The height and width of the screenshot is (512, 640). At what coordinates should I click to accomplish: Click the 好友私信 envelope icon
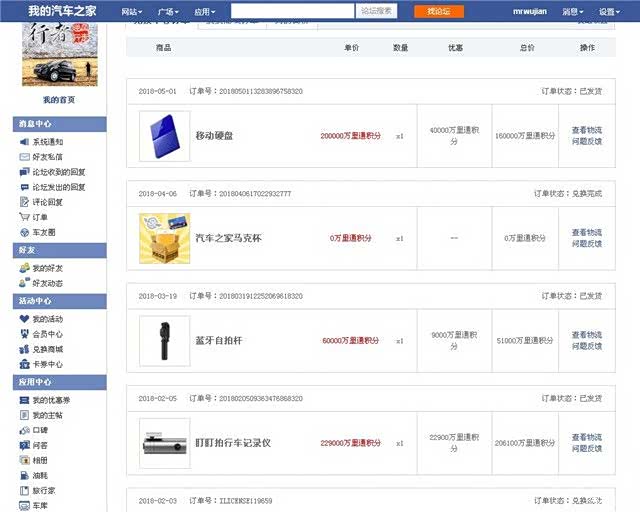tap(24, 157)
